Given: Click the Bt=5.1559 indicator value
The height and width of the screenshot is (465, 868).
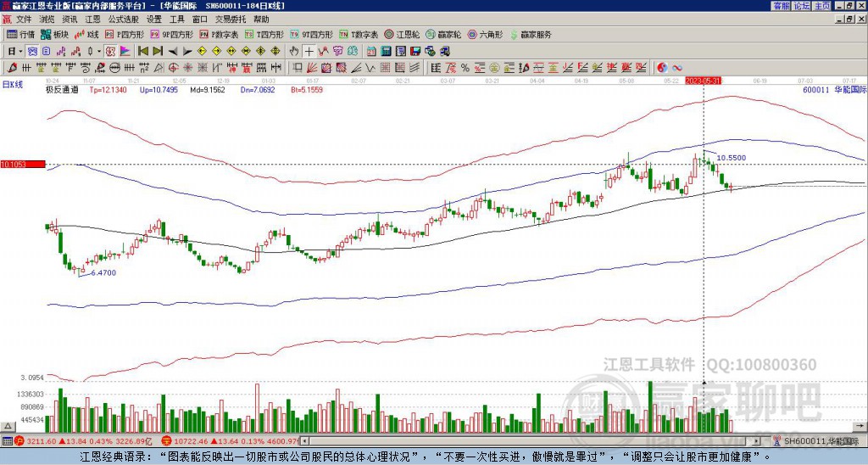Looking at the screenshot, I should [307, 89].
